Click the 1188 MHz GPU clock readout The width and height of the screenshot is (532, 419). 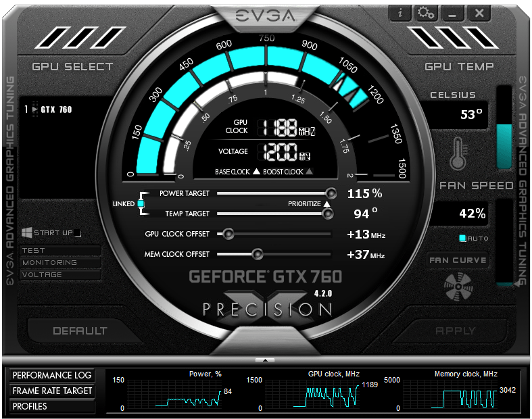287,128
